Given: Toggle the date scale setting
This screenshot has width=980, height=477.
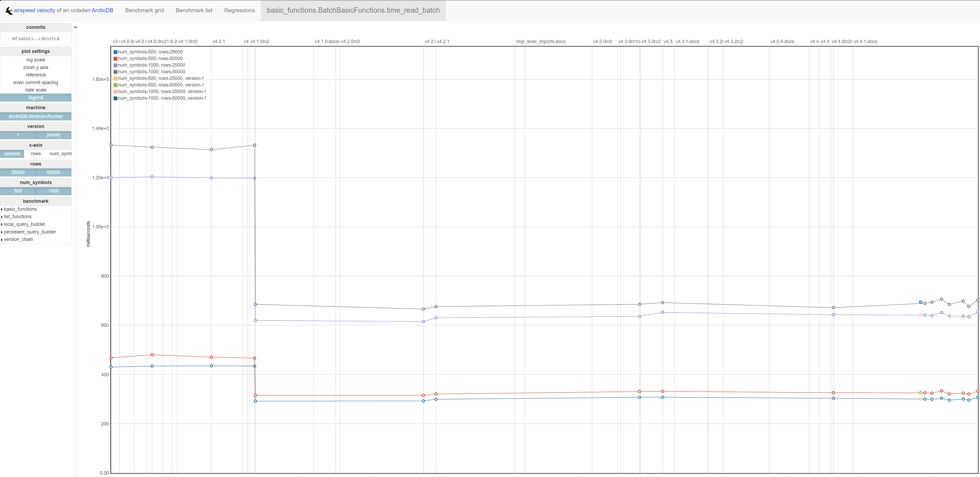Looking at the screenshot, I should (35, 90).
